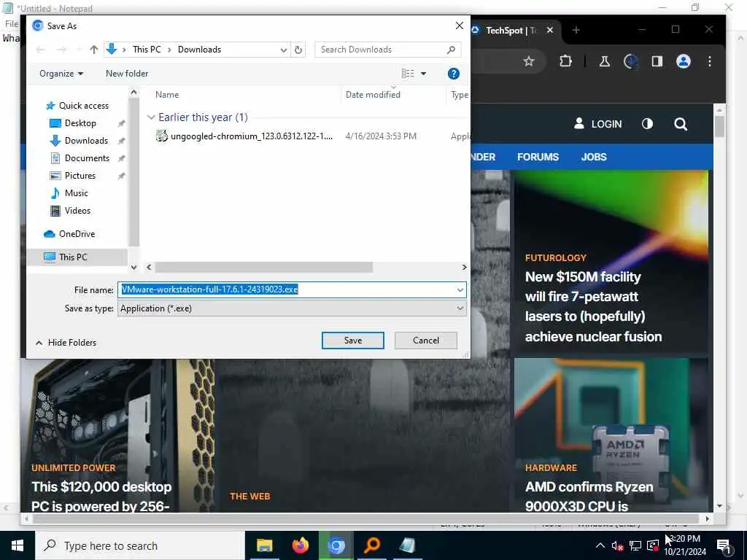Image resolution: width=747 pixels, height=560 pixels.
Task: Select Pictures in the navigation pane
Action: [x=80, y=176]
